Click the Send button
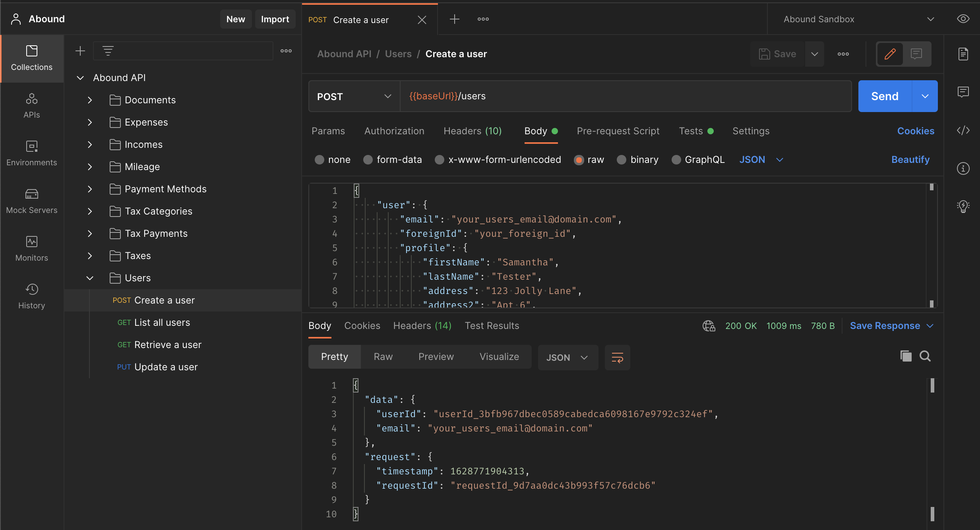The height and width of the screenshot is (530, 980). tap(885, 97)
